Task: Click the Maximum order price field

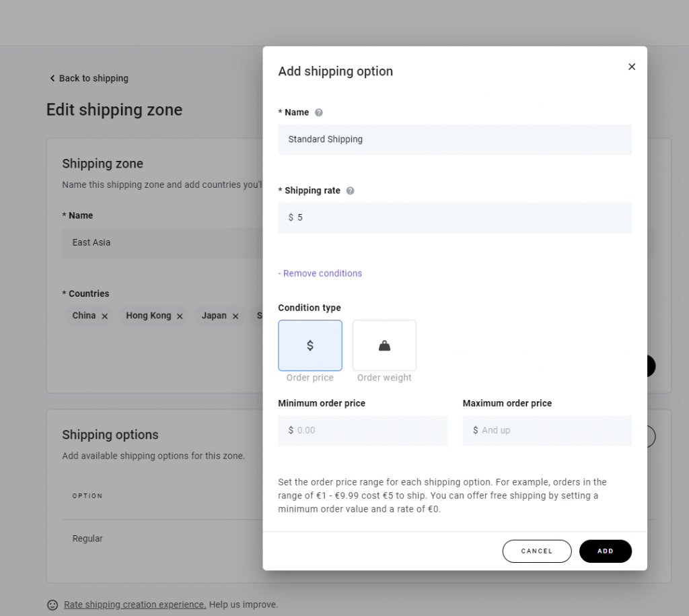Action: (547, 430)
